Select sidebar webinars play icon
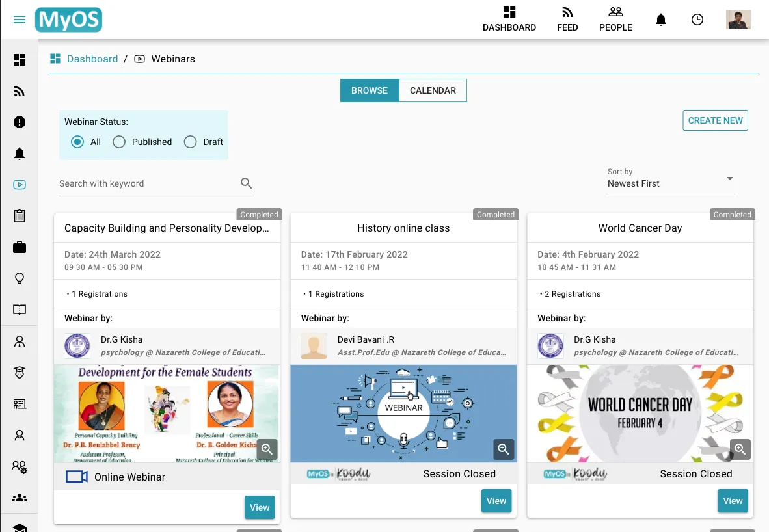Screen dimensions: 769x532 pos(20,185)
